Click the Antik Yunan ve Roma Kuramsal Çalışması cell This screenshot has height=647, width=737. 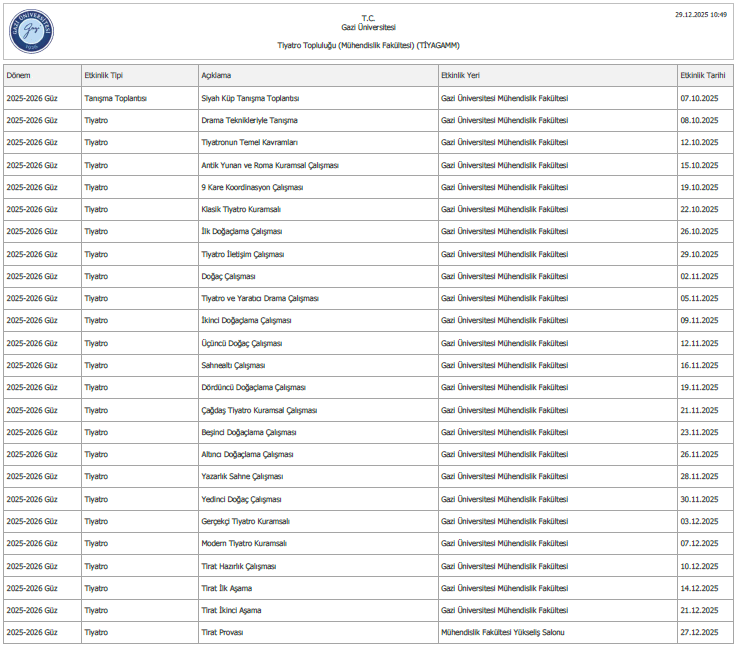click(x=270, y=165)
